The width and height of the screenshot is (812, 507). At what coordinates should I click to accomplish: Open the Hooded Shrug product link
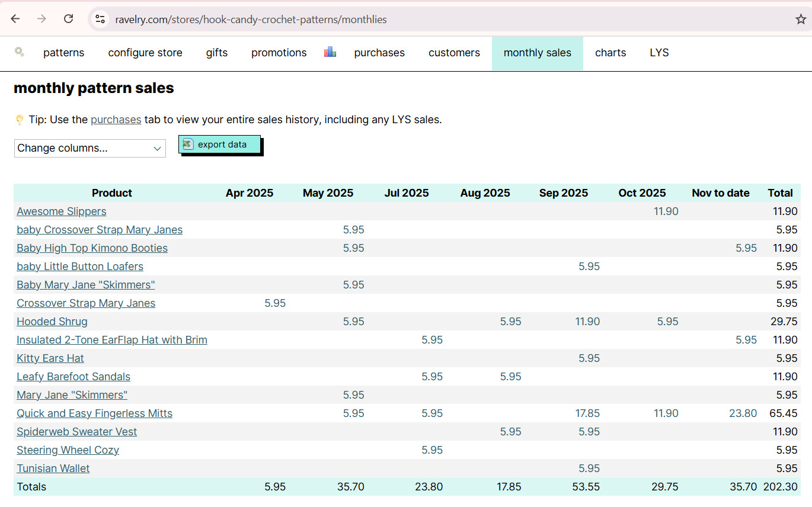52,322
